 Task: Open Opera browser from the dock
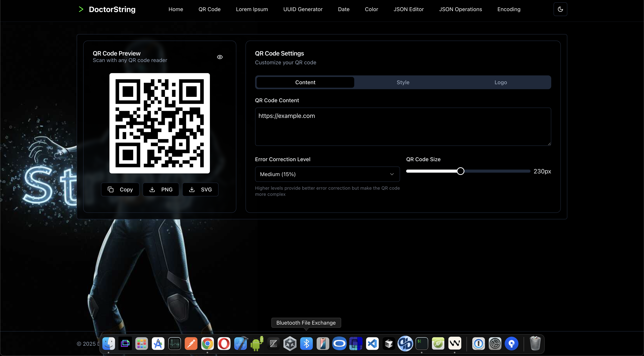point(224,344)
